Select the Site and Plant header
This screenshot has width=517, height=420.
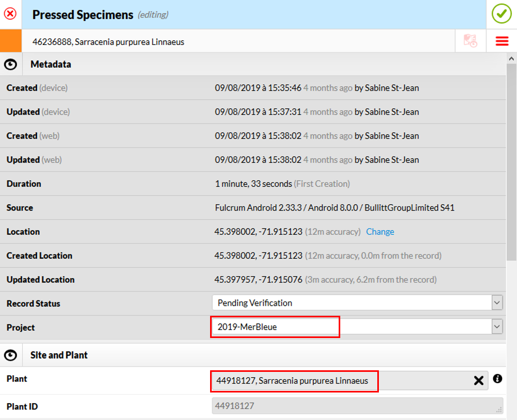59,355
